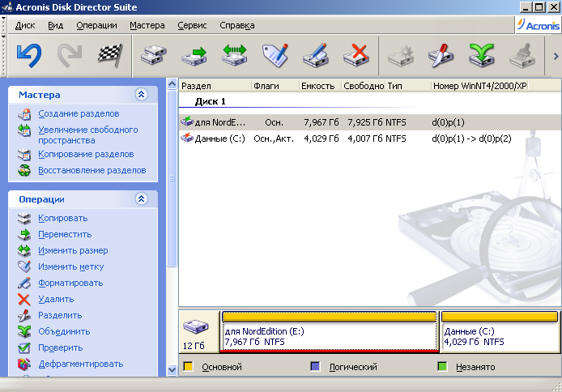
Task: Open the Мастера menu
Action: (147, 25)
